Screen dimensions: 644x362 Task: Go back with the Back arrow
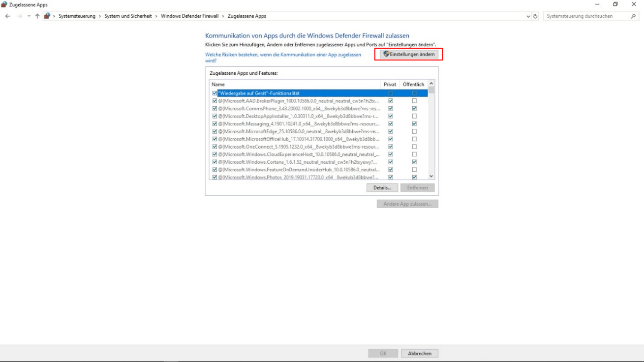(8, 16)
